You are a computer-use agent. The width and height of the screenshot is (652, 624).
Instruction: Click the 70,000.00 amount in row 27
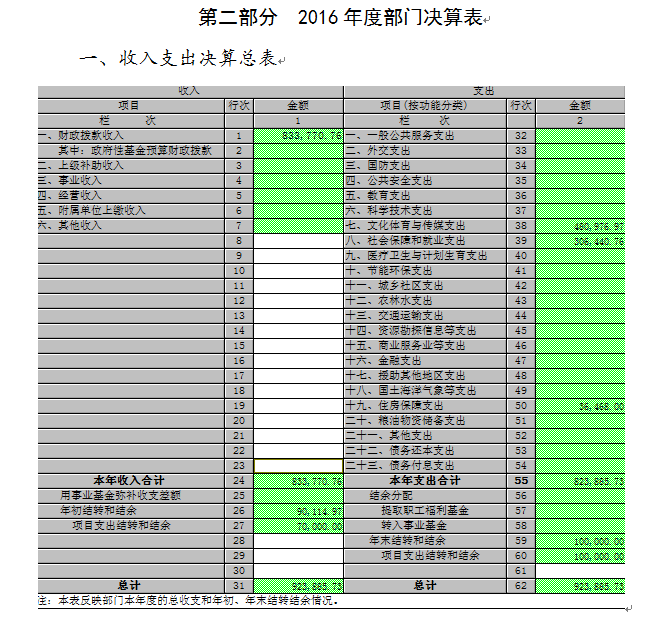tap(299, 526)
